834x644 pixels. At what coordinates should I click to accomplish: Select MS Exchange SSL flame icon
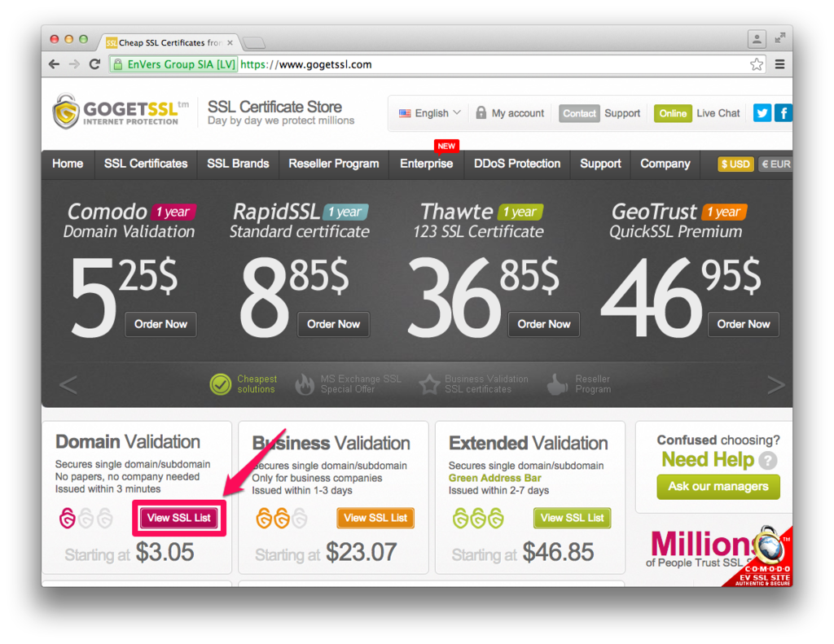pos(305,384)
